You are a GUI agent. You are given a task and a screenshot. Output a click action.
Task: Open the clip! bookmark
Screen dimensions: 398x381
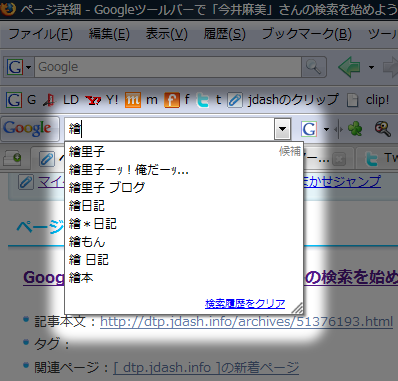pos(367,100)
